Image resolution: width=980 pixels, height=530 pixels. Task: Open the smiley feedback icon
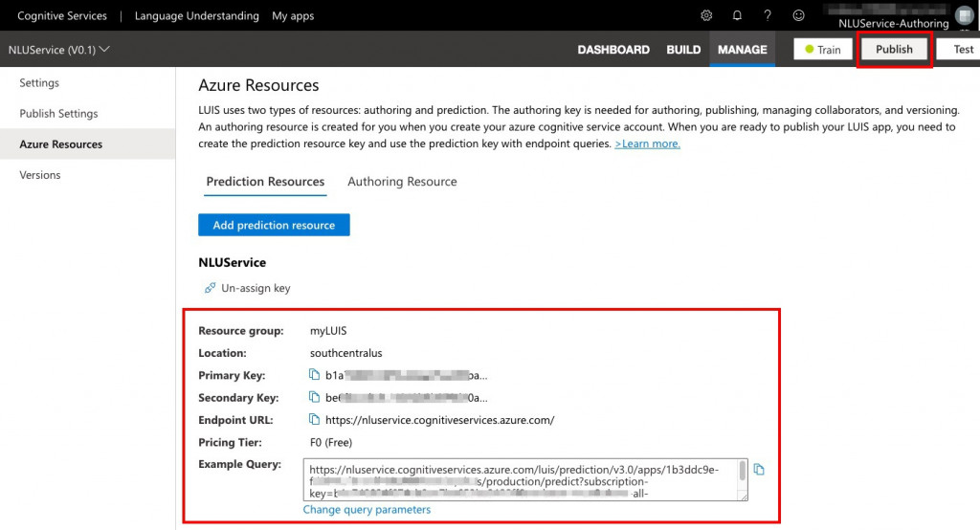coord(798,15)
